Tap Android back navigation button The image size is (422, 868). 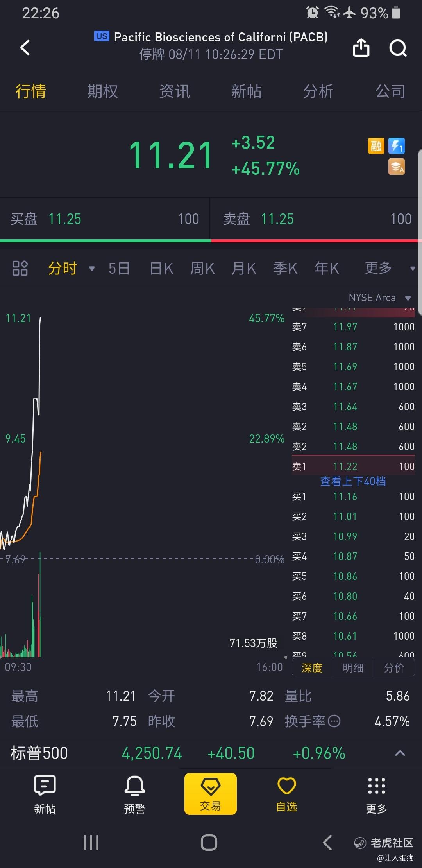pyautogui.click(x=327, y=843)
